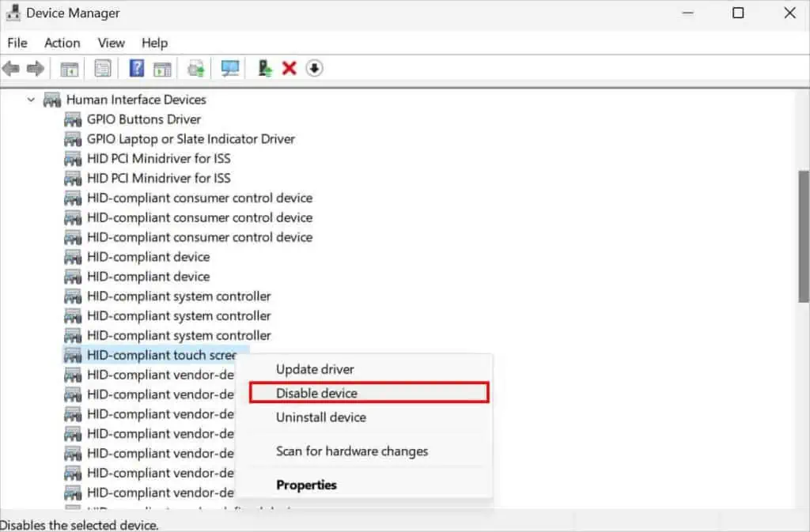Click the Show/Hide Console Tree toolbar icon

tap(68, 68)
